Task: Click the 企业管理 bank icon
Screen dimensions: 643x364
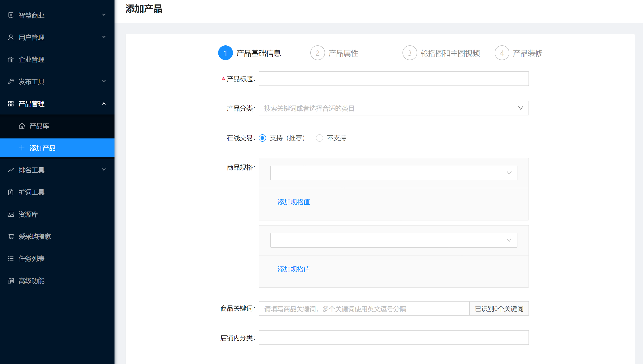Action: tap(11, 59)
